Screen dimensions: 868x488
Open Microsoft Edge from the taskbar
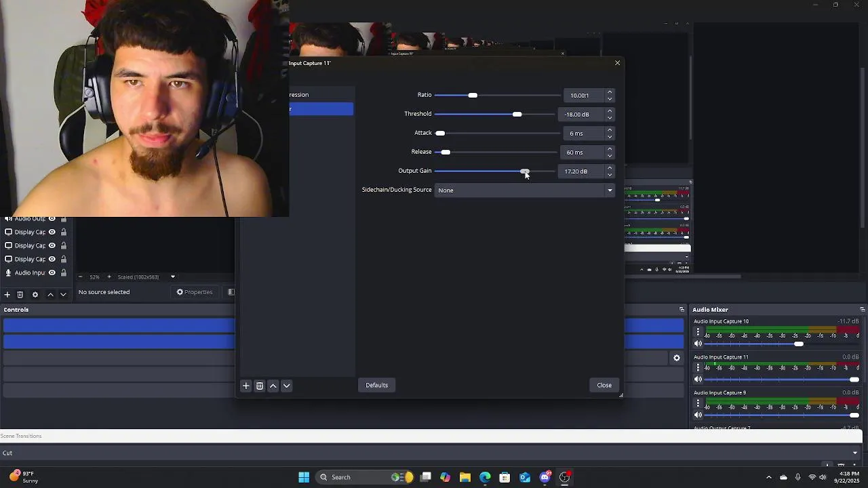485,477
